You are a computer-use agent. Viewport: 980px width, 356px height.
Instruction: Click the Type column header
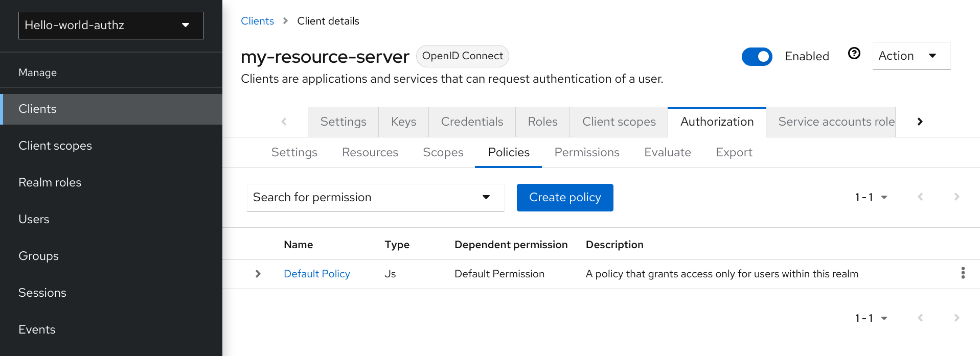397,245
